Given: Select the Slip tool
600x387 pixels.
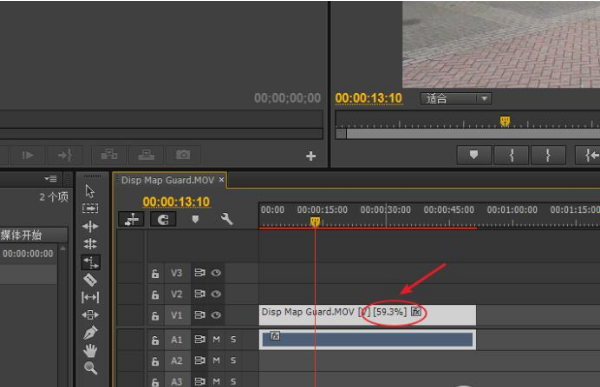Looking at the screenshot, I should tap(90, 297).
